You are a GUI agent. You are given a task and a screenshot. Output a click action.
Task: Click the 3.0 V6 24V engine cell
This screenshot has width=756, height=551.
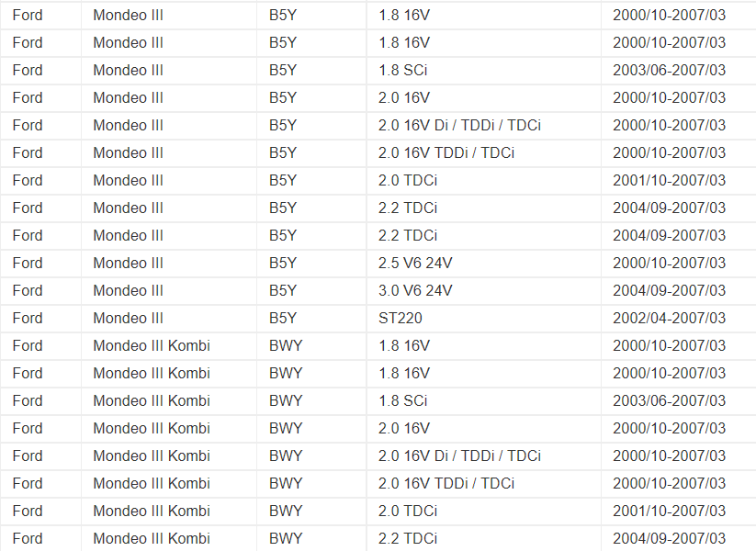415,290
